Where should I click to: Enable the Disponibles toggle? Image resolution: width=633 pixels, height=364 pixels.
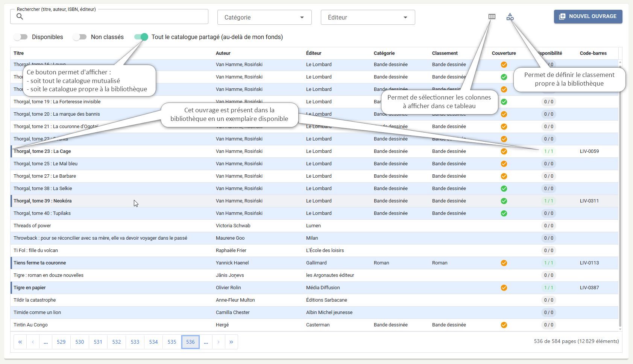(21, 37)
